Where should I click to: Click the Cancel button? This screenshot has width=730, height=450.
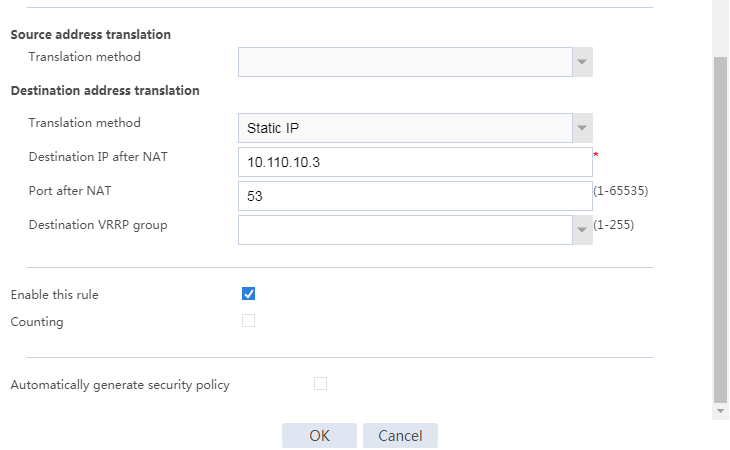pyautogui.click(x=400, y=436)
